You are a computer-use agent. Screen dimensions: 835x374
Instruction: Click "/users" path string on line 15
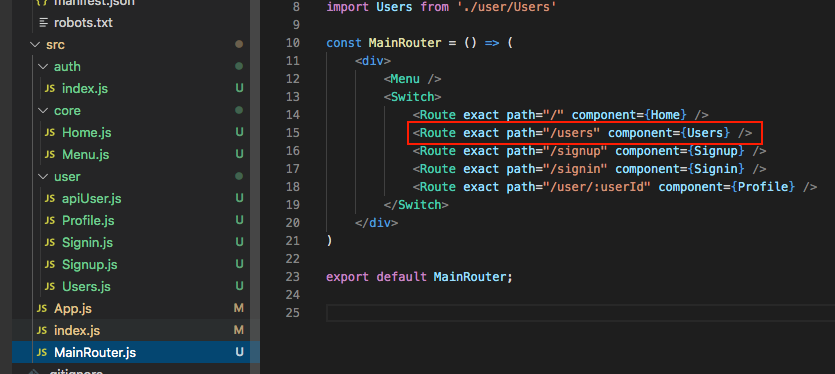click(x=571, y=133)
